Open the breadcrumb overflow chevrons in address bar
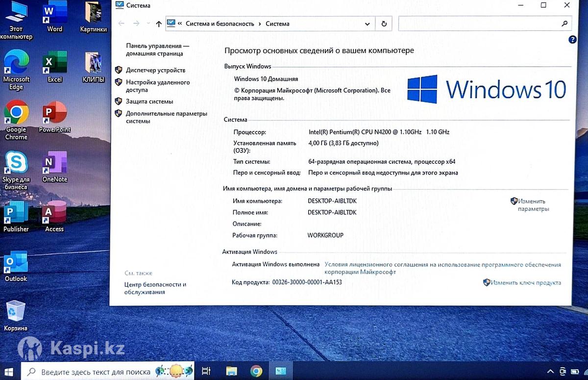The image size is (588, 380). click(x=180, y=24)
